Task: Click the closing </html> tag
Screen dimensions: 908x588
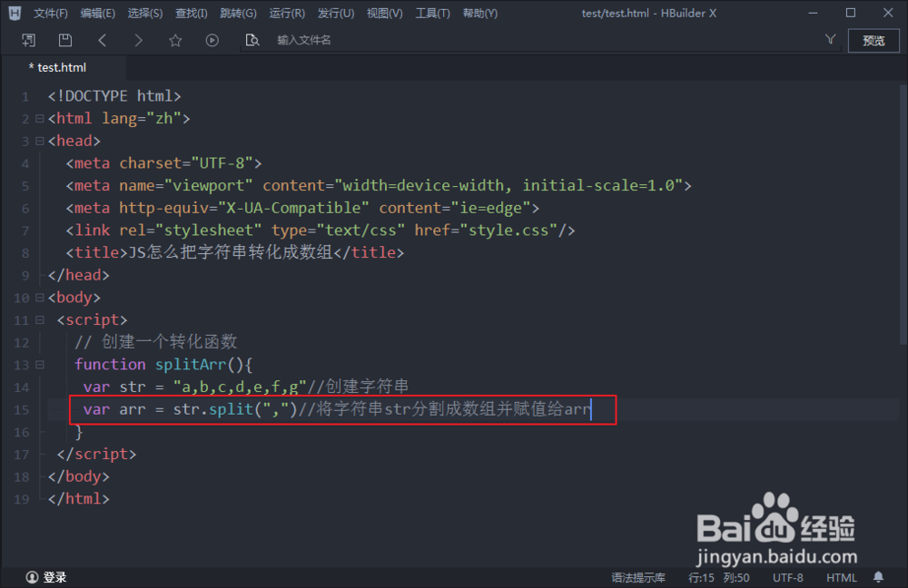Action: 79,498
